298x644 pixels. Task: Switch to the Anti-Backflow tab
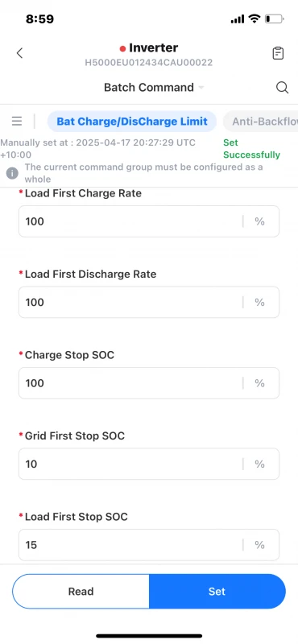(261, 122)
